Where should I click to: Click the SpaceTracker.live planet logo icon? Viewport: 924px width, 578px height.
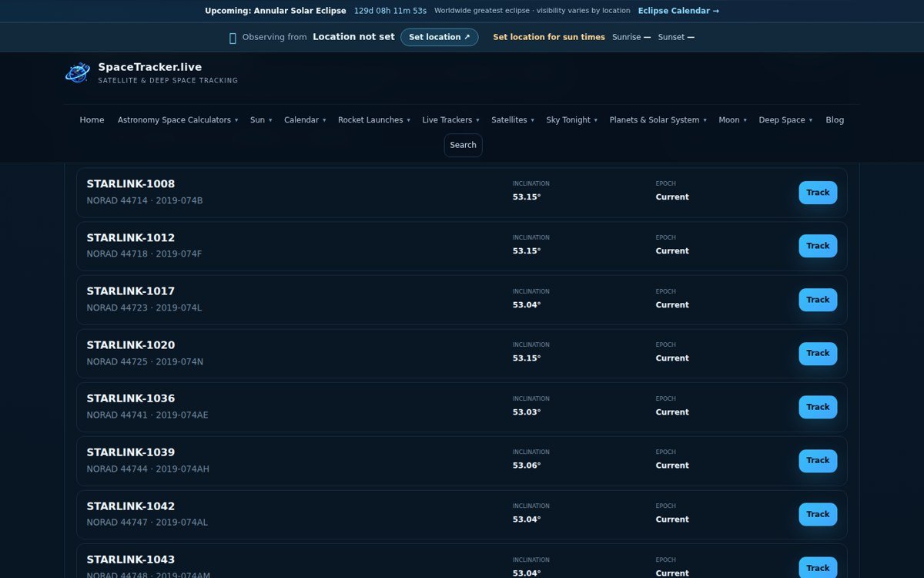78,72
